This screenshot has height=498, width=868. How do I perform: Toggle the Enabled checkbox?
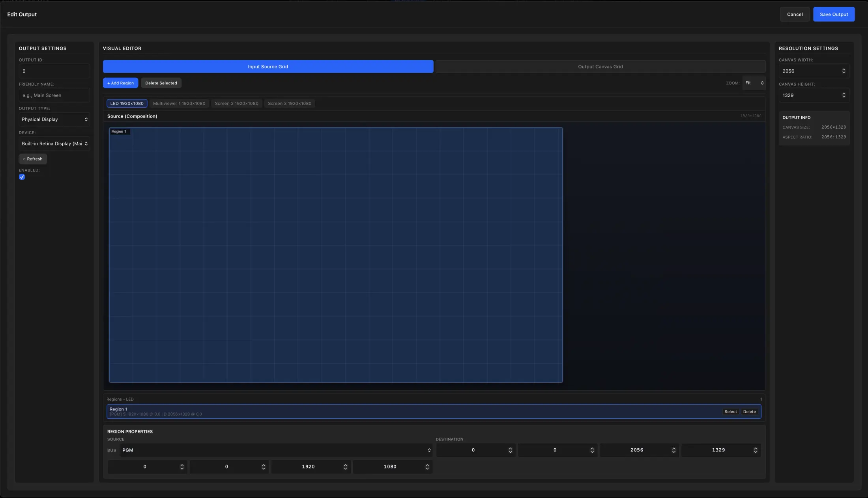[x=22, y=177]
